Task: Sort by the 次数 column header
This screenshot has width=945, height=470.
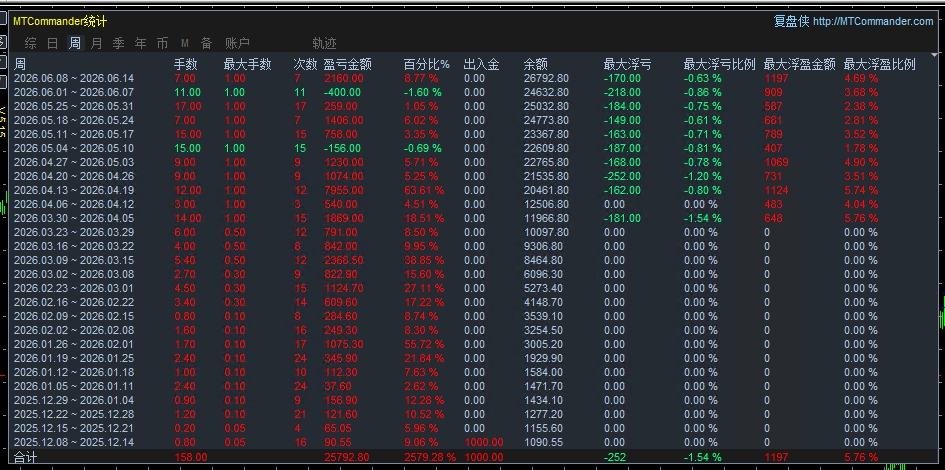Action: coord(305,64)
